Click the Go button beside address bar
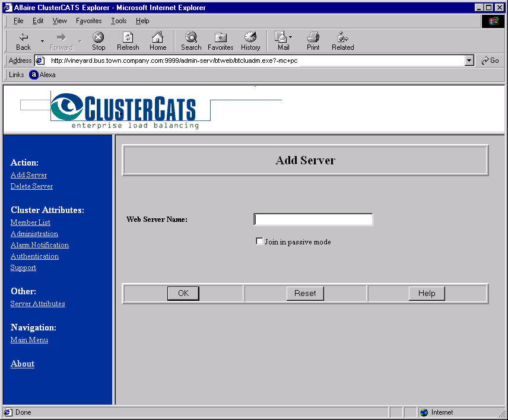 point(490,61)
